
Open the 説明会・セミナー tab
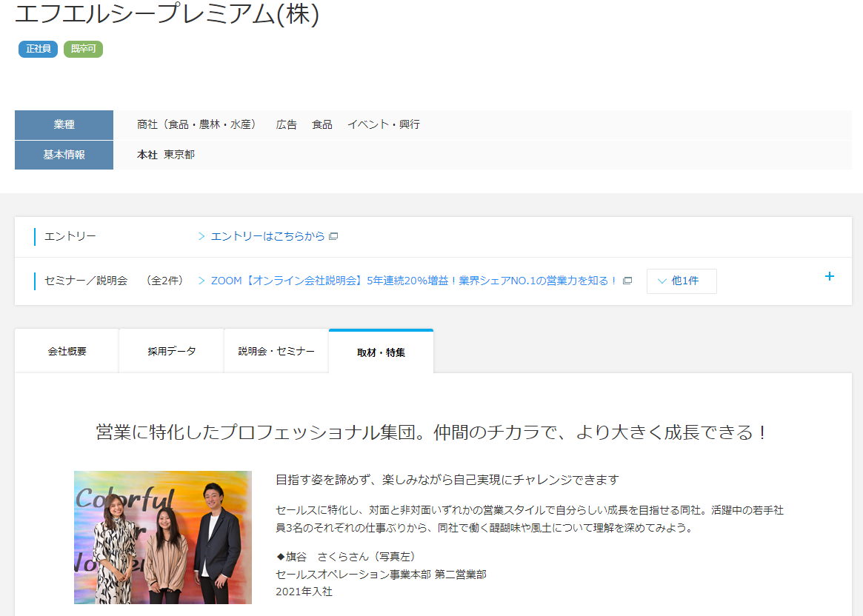tap(276, 351)
